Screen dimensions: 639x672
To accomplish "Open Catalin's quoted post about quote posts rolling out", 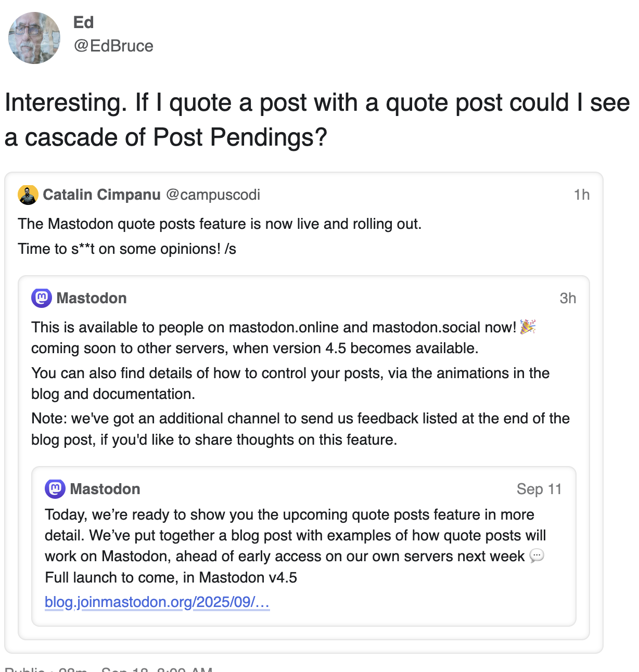I will [219, 237].
